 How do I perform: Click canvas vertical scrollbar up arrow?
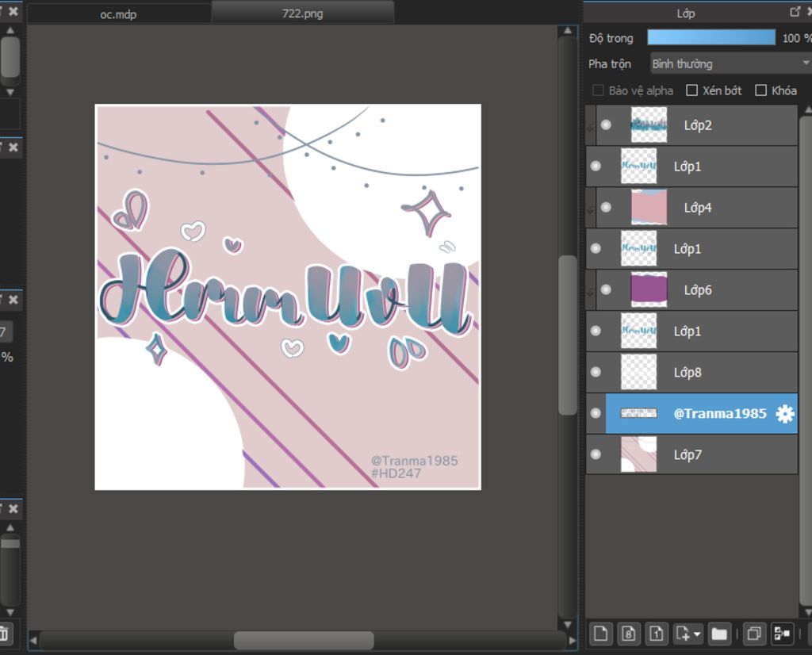(x=568, y=31)
